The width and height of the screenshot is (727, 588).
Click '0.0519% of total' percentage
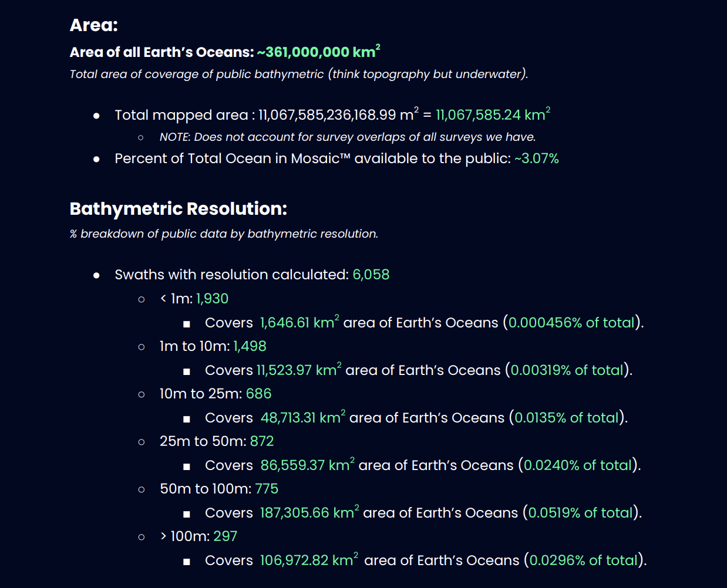coord(581,513)
